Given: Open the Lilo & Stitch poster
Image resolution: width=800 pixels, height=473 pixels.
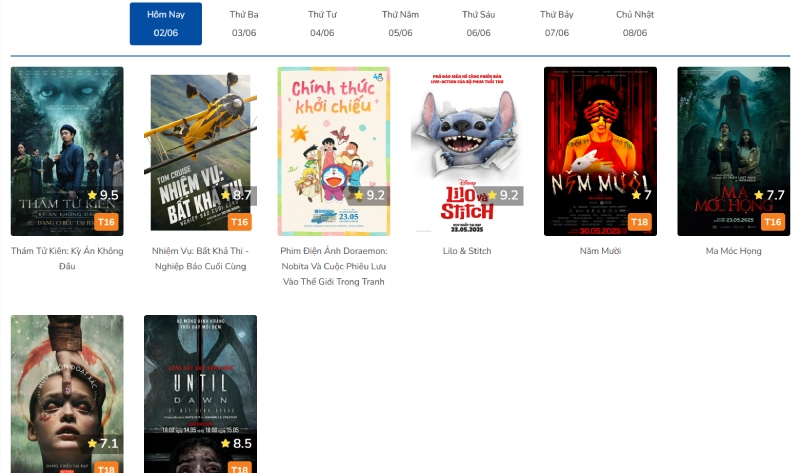Looking at the screenshot, I should pos(467,151).
